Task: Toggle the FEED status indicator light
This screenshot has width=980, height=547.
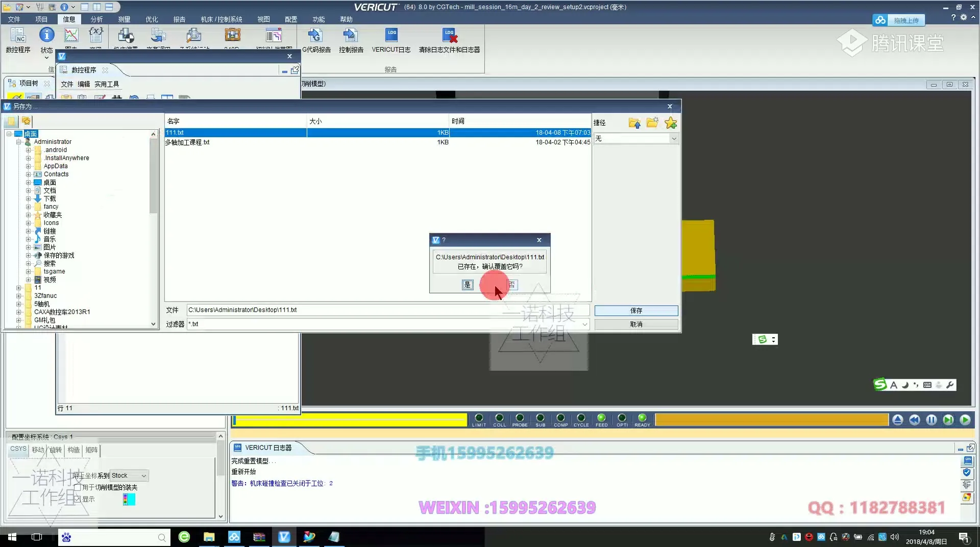Action: click(601, 418)
